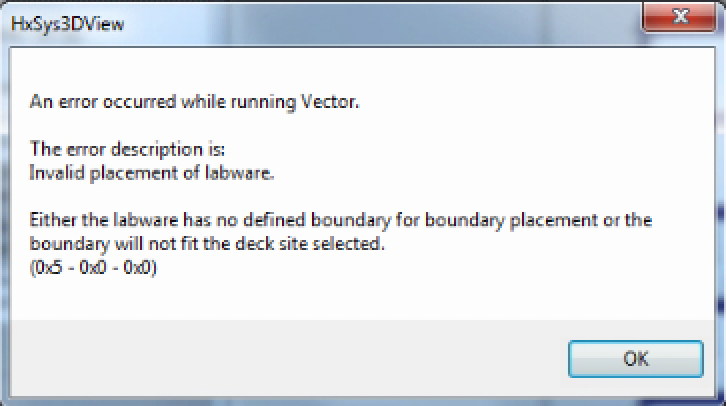Viewport: 726px width, 406px height.
Task: Click the line "The error description is:"
Action: 129,150
